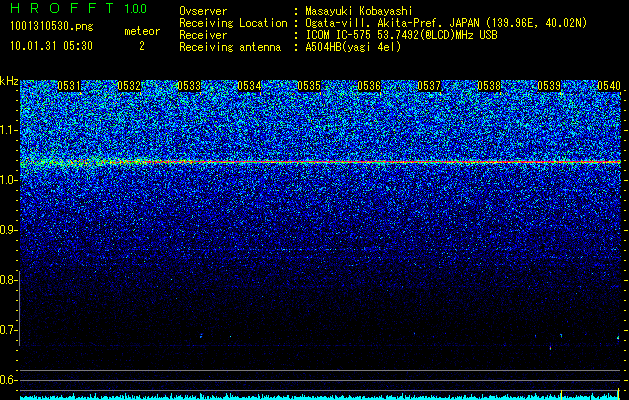Screen dimensions: 629x400
Task: Select the 0533 time marker
Action: 189,86
